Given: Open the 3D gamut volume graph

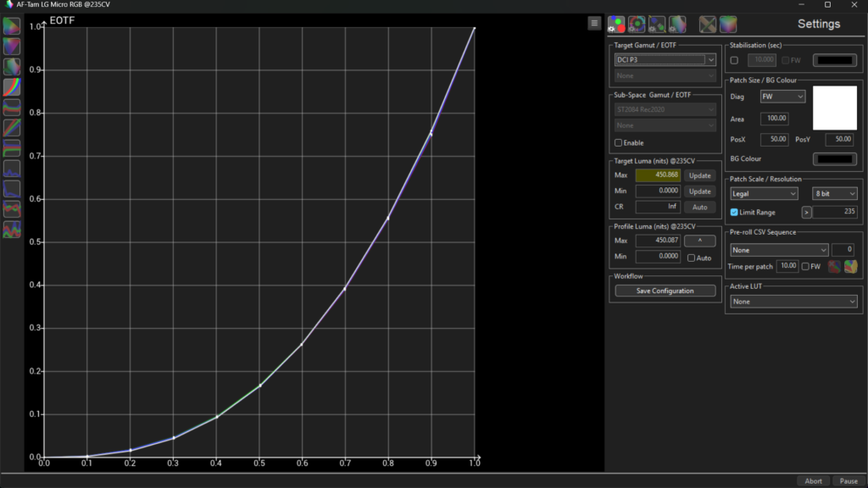Looking at the screenshot, I should click(12, 67).
